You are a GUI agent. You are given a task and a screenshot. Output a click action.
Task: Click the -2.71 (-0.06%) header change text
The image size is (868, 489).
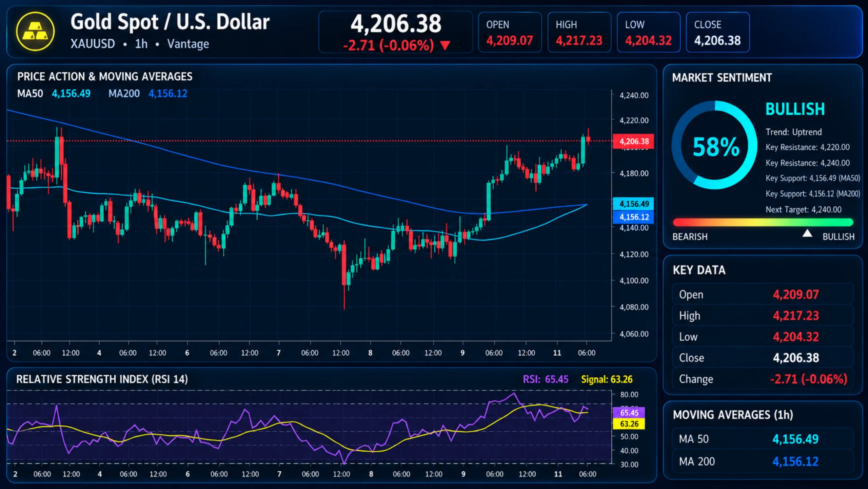click(x=388, y=45)
